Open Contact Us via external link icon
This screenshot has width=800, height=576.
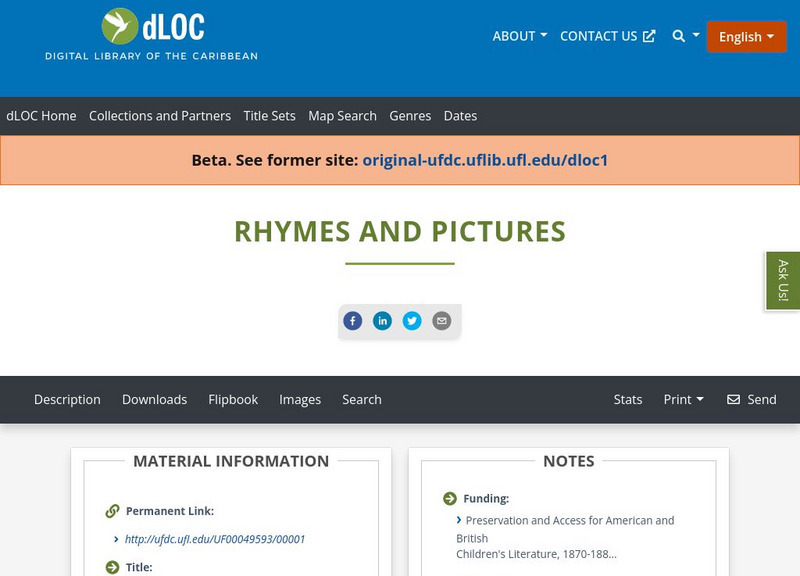coord(650,36)
